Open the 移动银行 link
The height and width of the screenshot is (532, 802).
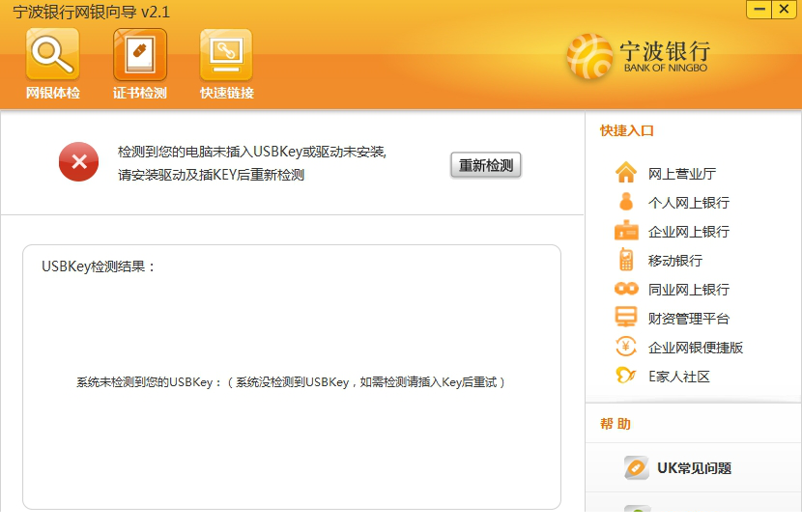point(675,261)
